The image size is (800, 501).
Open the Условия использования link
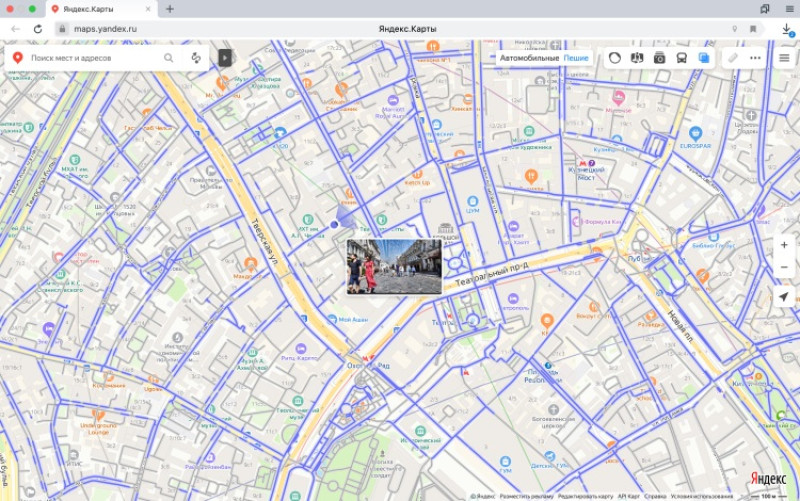click(704, 496)
